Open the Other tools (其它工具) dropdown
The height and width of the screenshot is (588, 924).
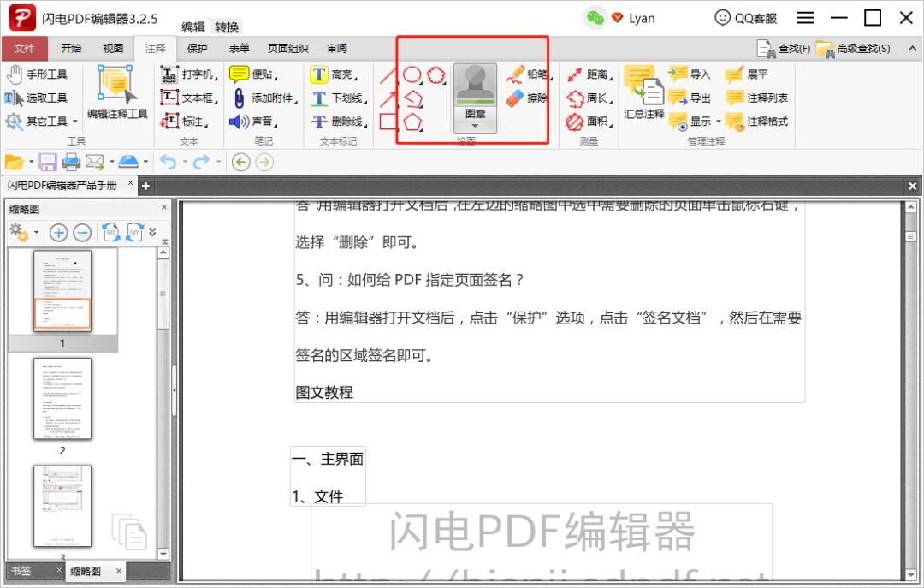pyautogui.click(x=41, y=122)
